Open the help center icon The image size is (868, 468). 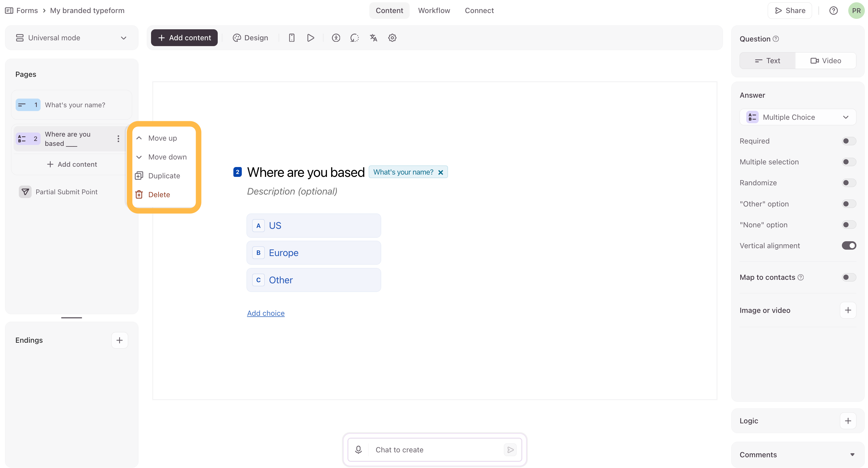pyautogui.click(x=833, y=10)
